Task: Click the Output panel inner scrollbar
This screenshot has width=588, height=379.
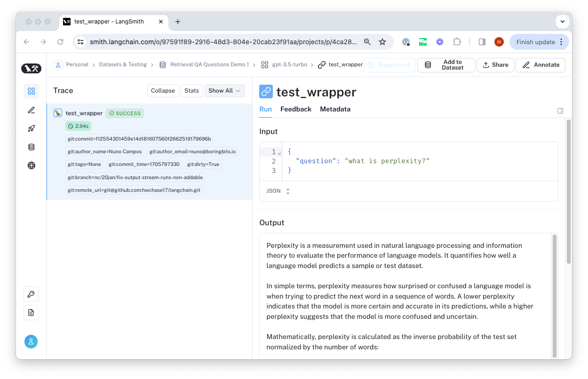Action: pyautogui.click(x=554, y=296)
